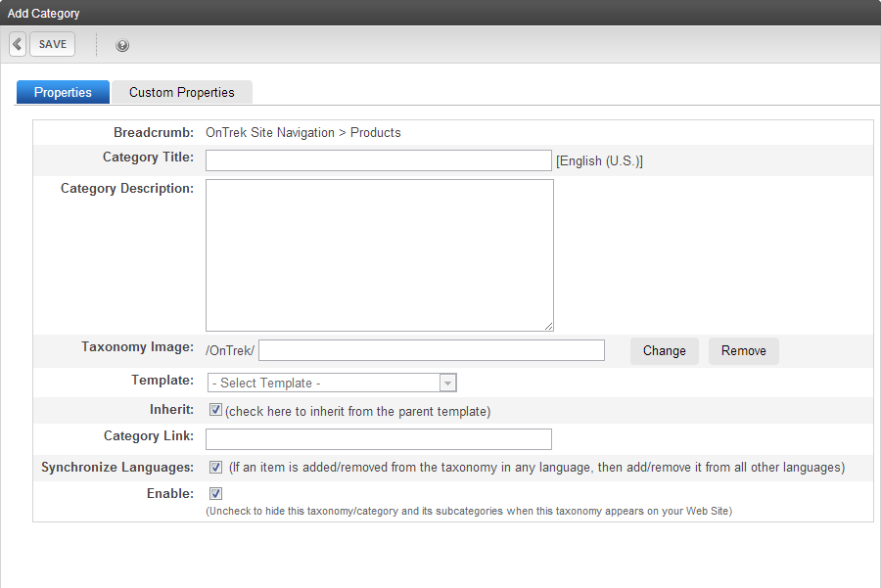Click inside the Category Description text area

[380, 255]
